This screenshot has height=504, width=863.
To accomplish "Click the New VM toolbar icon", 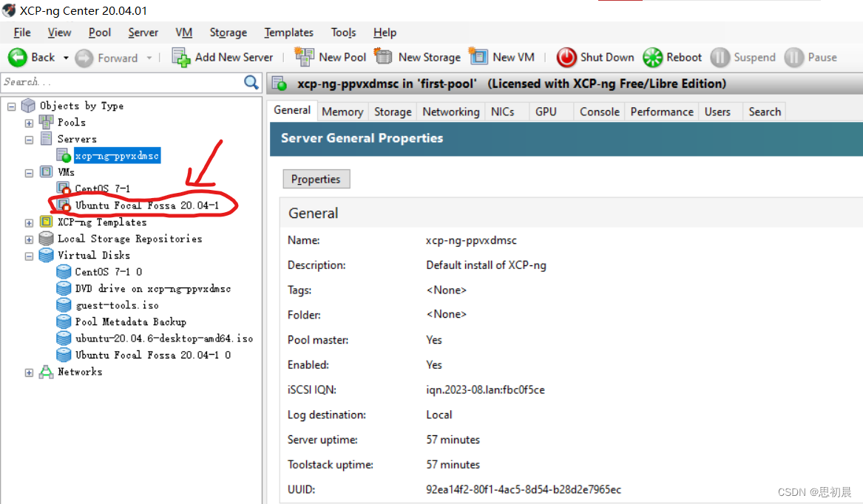I will [478, 57].
